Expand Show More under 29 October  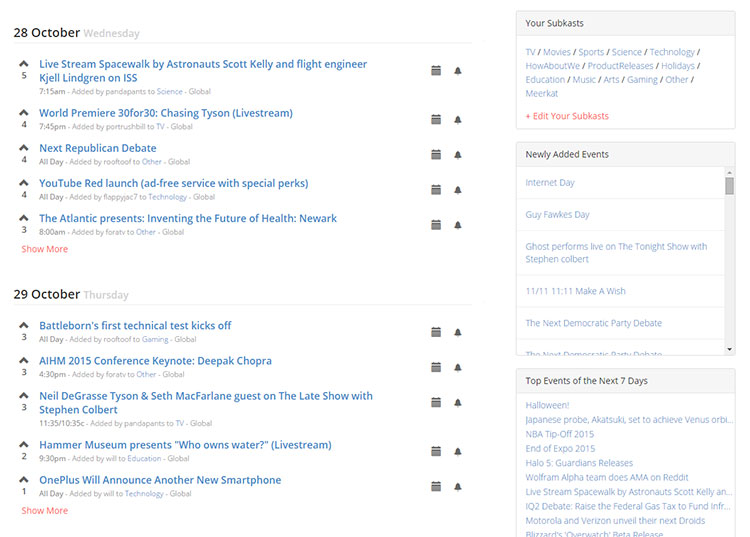[44, 511]
